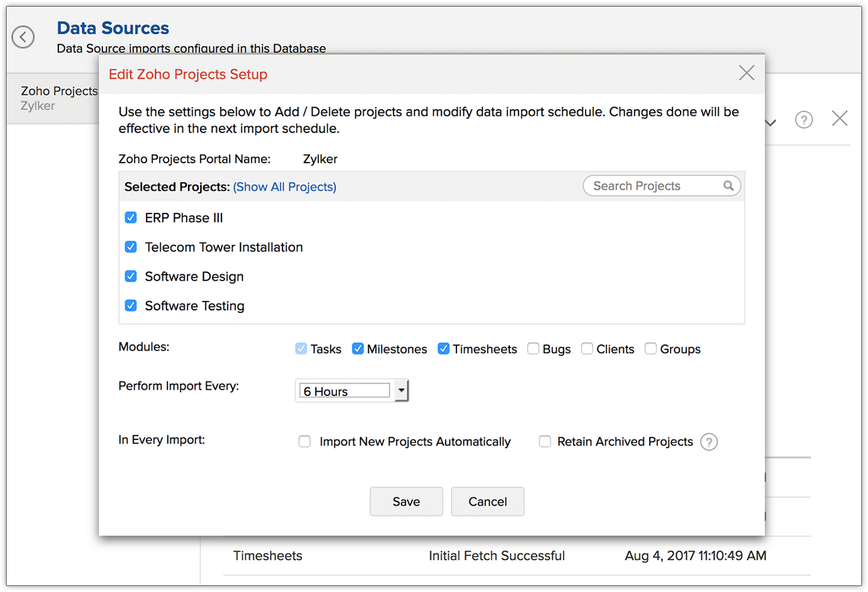Screen dimensions: 868x592
Task: Open the Perform Import Every dropdown
Action: pos(401,391)
